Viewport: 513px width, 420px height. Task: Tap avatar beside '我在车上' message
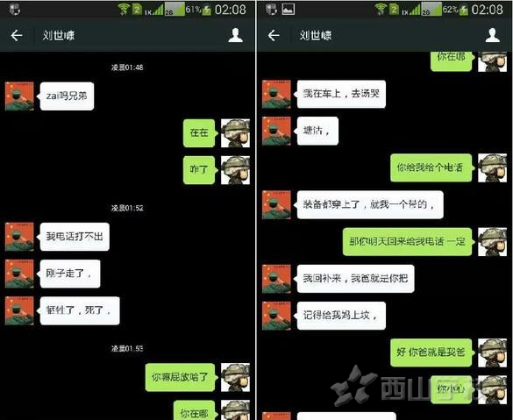276,94
